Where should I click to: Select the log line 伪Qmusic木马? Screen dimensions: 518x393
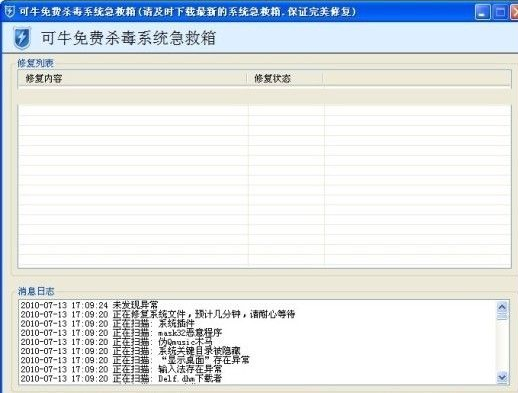(x=116, y=342)
